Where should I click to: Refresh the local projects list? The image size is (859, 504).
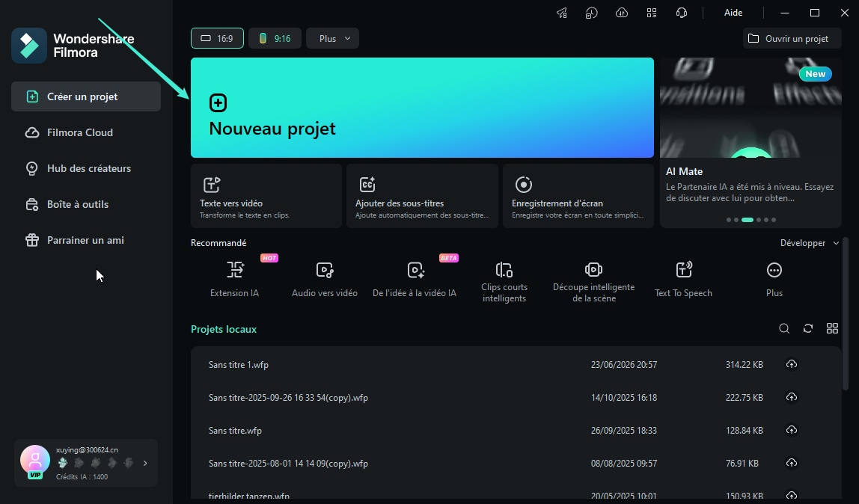tap(808, 328)
